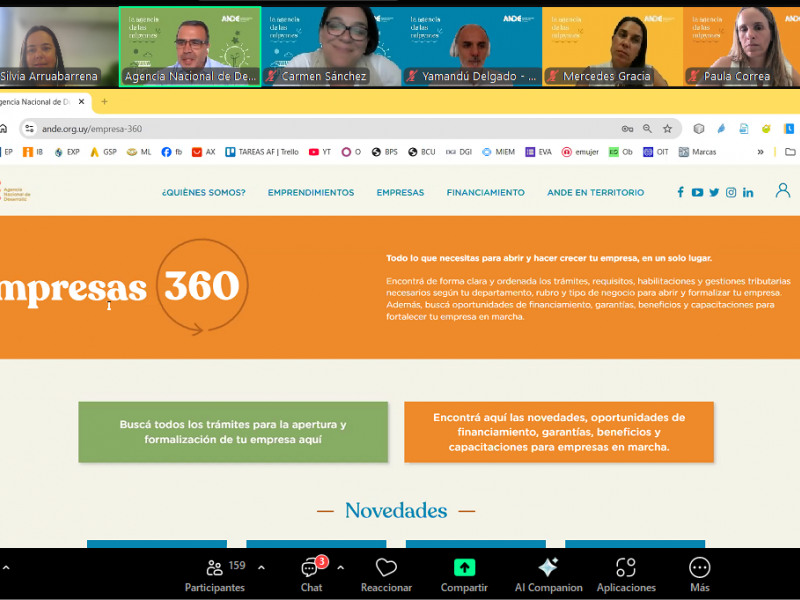Open the TAREAS AF | Trello bookmark
This screenshot has height=600, width=800.
[x=262, y=152]
